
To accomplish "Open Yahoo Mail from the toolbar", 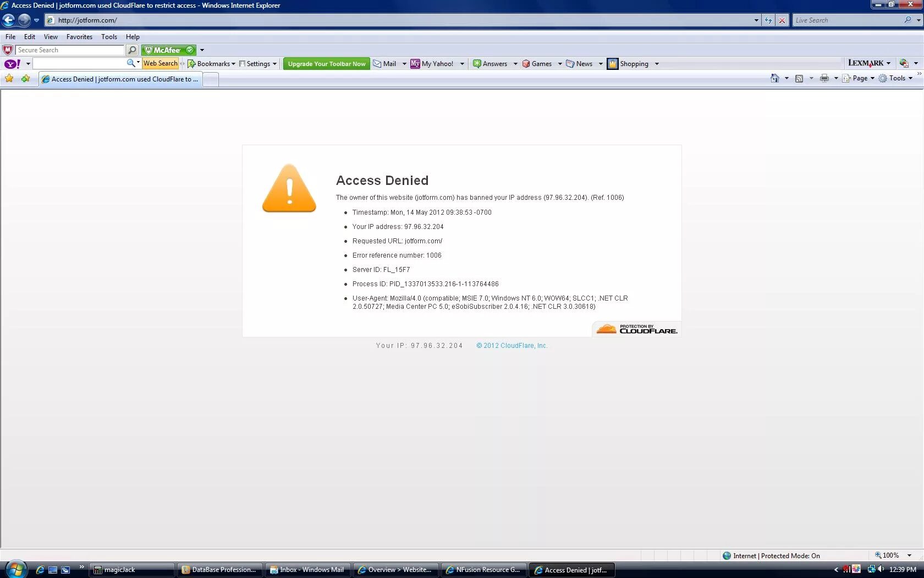I will pyautogui.click(x=384, y=64).
